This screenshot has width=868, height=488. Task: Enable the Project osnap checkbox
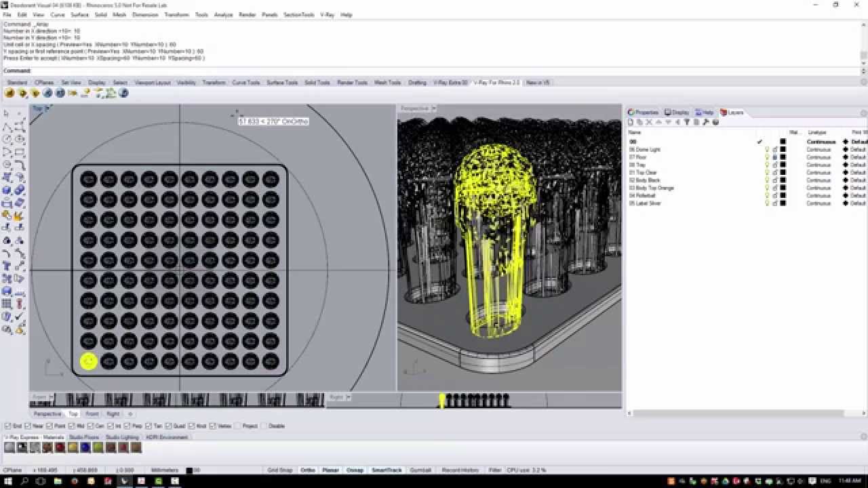[x=238, y=426]
